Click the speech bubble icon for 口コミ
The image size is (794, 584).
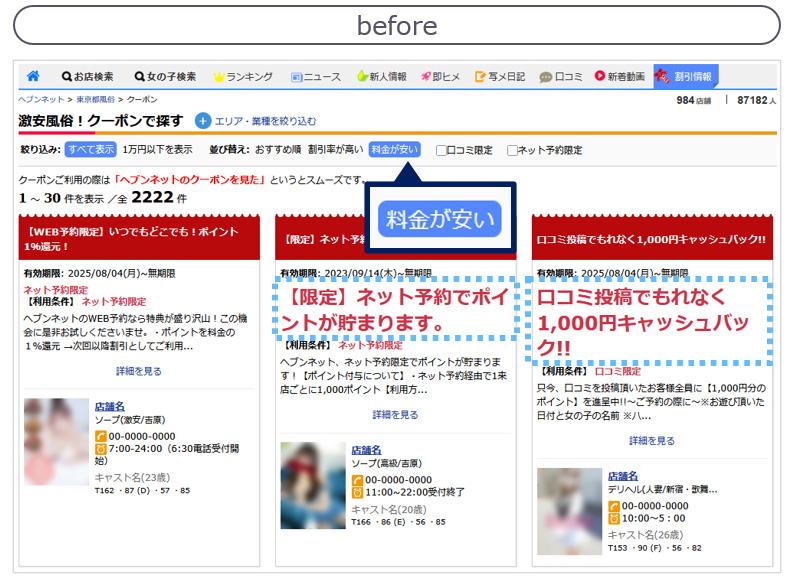point(545,77)
